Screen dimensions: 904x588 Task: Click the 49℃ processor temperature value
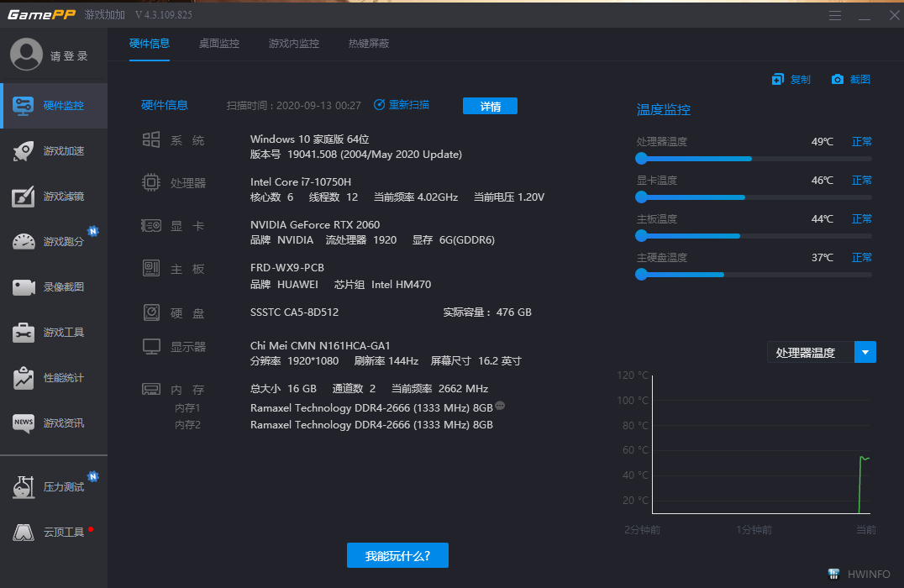tap(823, 142)
